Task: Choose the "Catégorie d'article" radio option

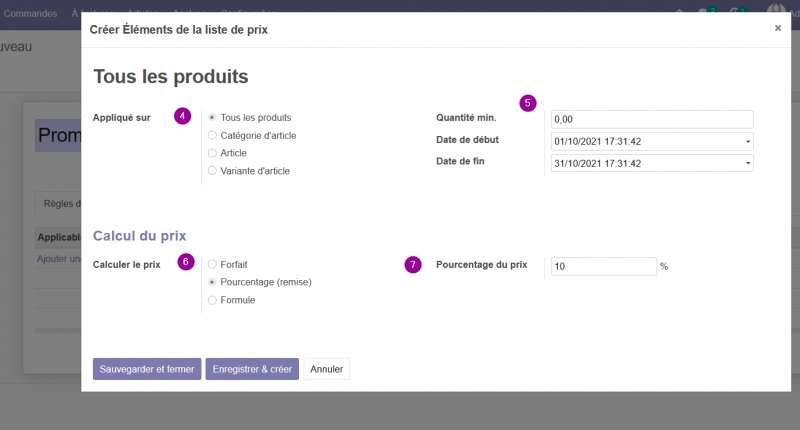Action: [x=212, y=135]
